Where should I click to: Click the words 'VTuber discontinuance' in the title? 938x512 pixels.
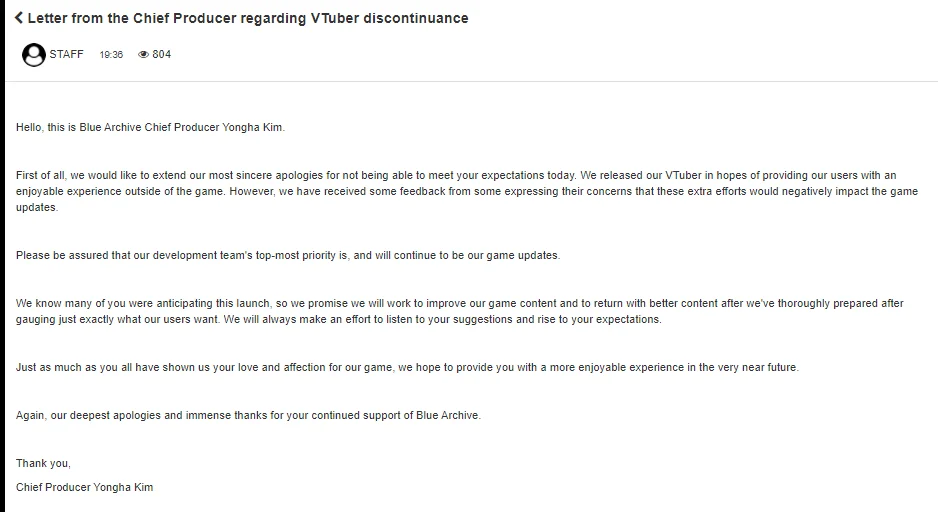[389, 19]
